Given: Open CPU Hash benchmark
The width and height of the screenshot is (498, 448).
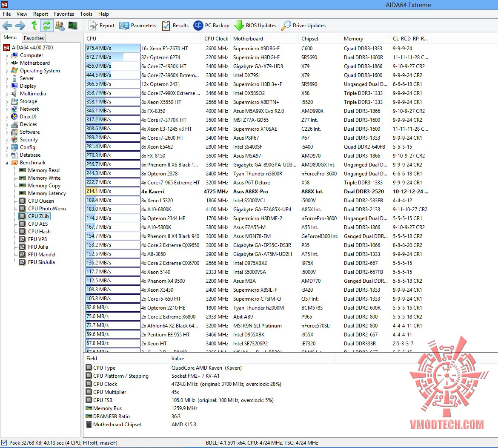Looking at the screenshot, I should pos(35,232).
